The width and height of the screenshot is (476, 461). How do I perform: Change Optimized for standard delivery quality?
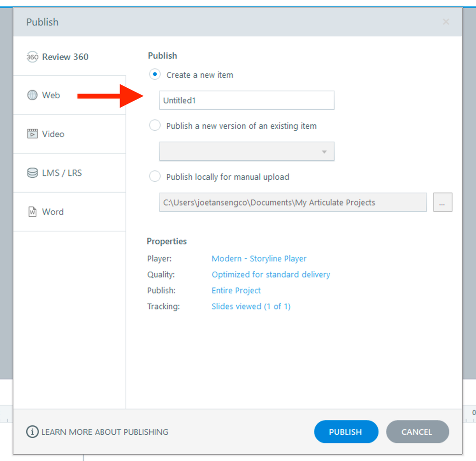pos(271,275)
